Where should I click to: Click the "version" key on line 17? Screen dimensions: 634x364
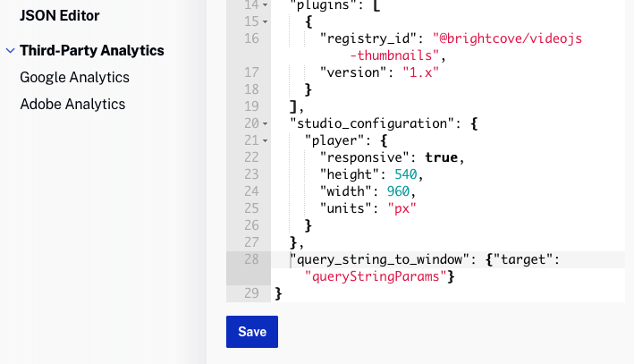[353, 72]
